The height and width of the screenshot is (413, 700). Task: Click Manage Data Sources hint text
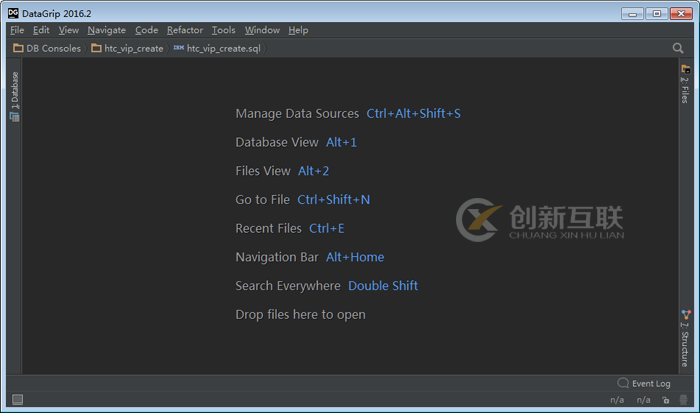click(x=297, y=113)
